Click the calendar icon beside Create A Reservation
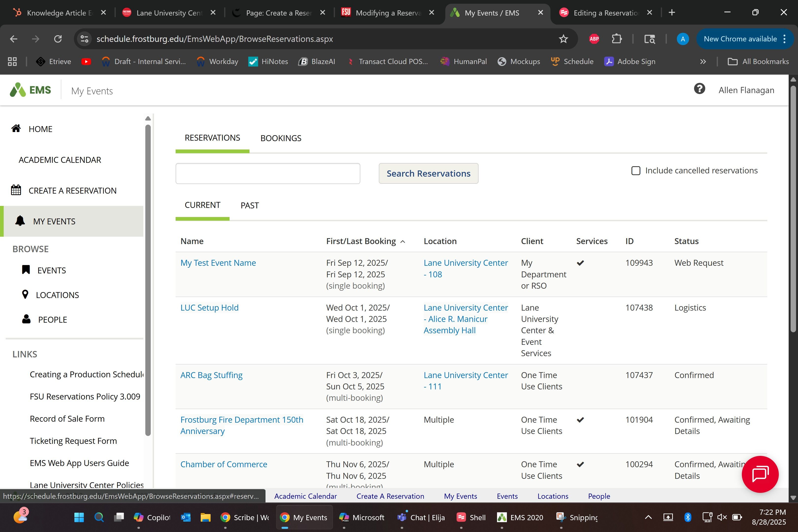This screenshot has height=532, width=798. 16,190
